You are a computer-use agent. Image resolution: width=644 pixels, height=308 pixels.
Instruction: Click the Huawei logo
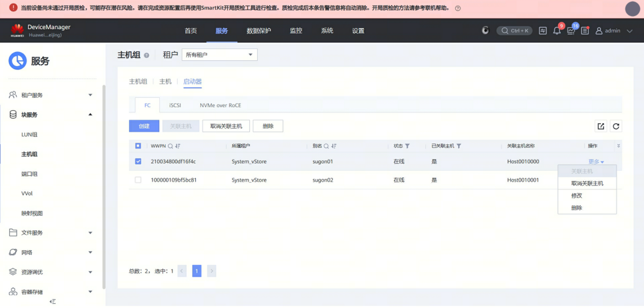pos(17,30)
